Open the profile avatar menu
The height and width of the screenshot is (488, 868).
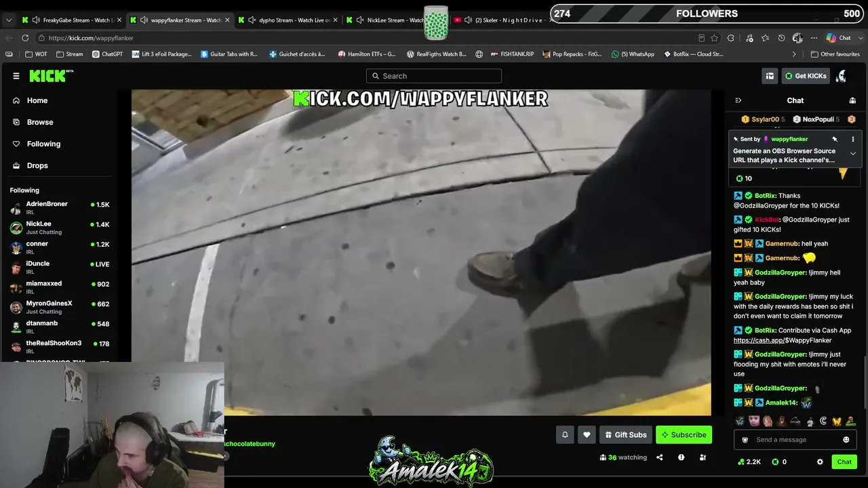click(841, 76)
